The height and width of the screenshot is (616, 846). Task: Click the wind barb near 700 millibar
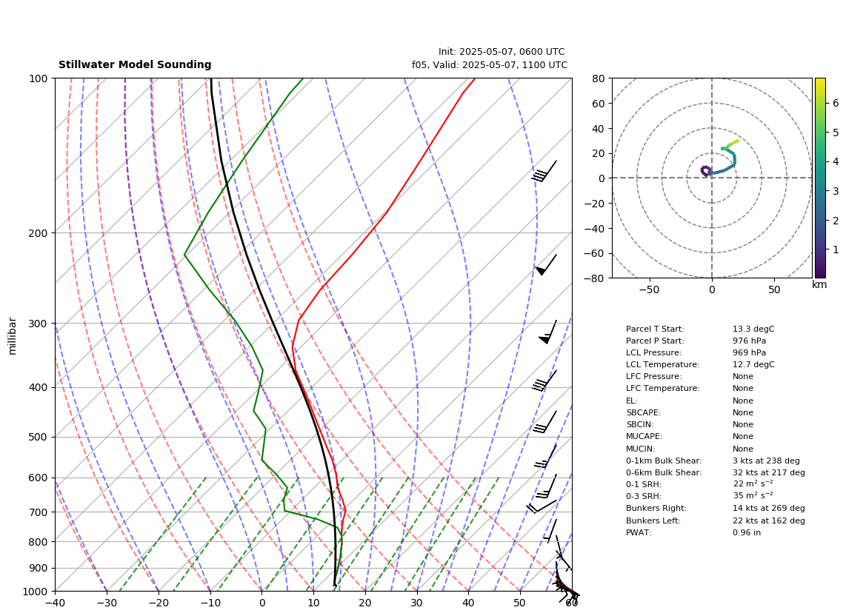tap(542, 506)
